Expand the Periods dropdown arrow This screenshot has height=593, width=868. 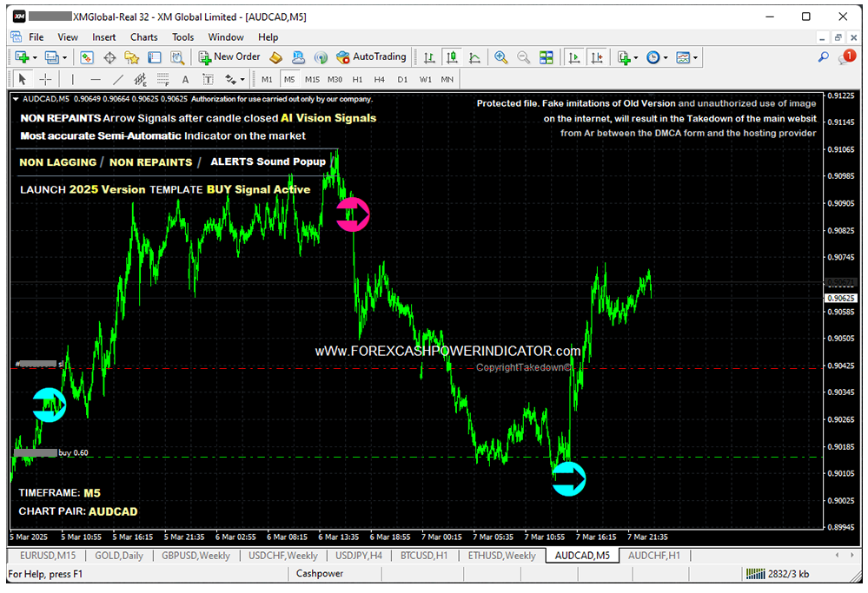click(x=666, y=57)
